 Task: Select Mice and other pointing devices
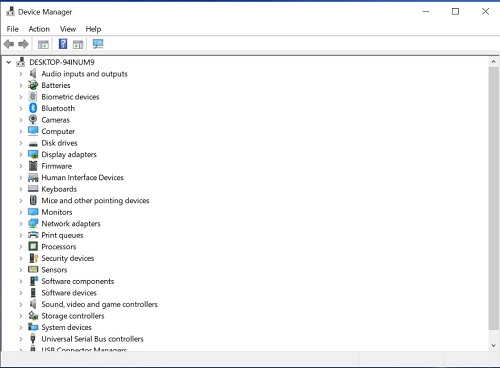[x=95, y=200]
